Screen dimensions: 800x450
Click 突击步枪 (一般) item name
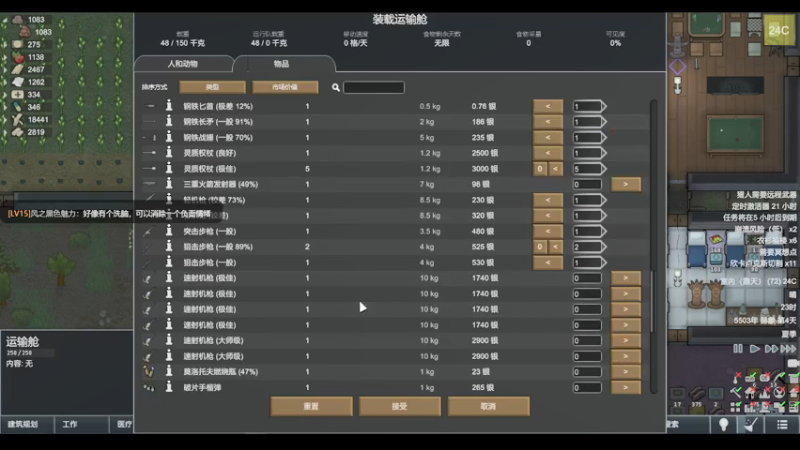pyautogui.click(x=210, y=231)
